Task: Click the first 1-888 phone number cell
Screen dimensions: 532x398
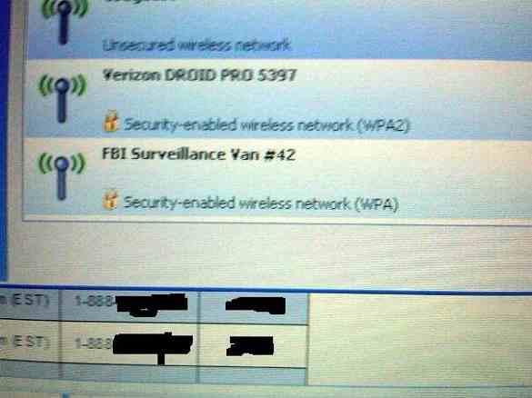Action: tap(130, 304)
